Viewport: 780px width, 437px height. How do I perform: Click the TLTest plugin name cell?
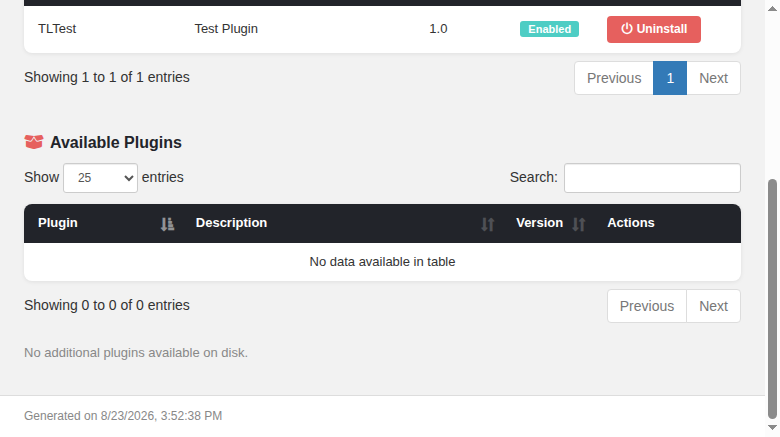(57, 29)
